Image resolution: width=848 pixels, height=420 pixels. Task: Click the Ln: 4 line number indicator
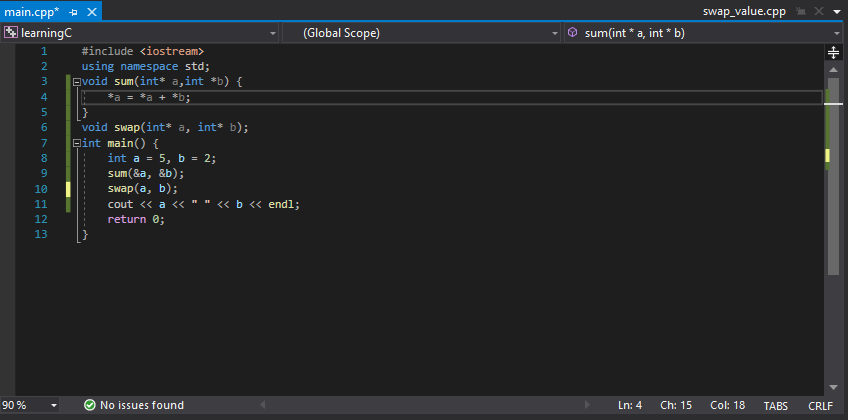pos(630,405)
